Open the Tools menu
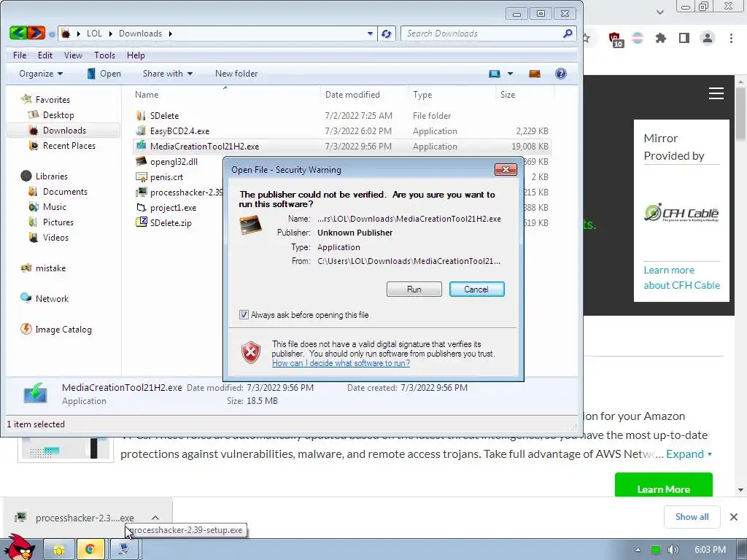Image resolution: width=747 pixels, height=560 pixels. (104, 55)
